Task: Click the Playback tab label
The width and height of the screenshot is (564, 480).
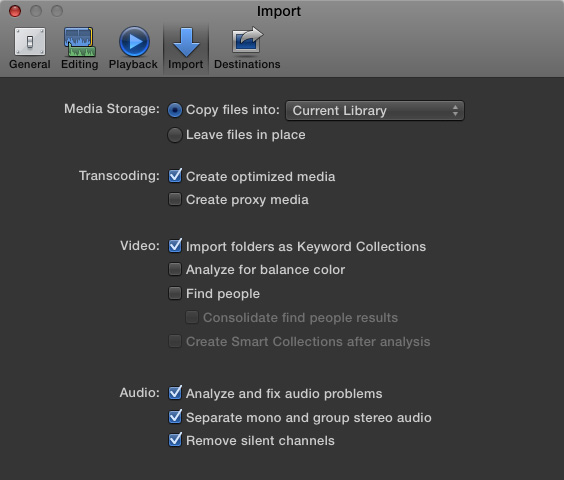Action: 133,64
